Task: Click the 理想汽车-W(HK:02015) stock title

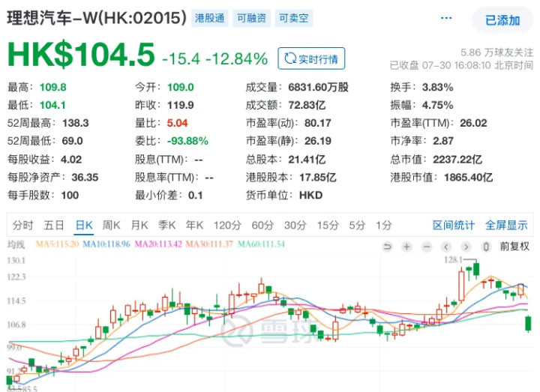Action: click(97, 18)
